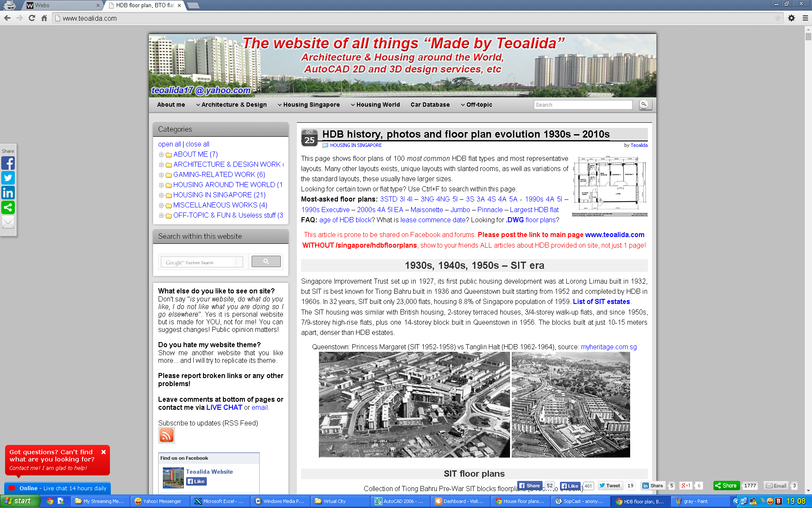Click LIVE CHAT link
This screenshot has height=508, width=812.
tap(224, 407)
